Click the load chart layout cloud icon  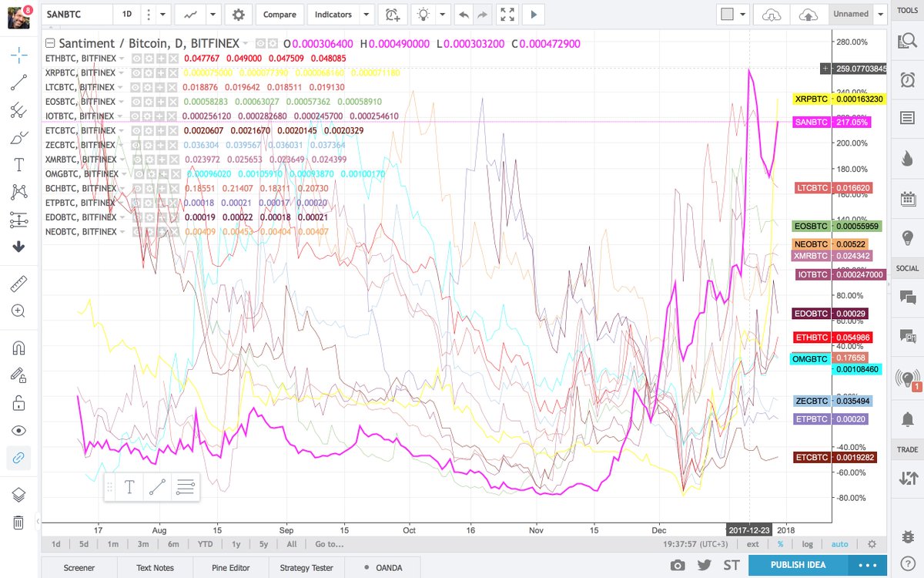pos(772,14)
